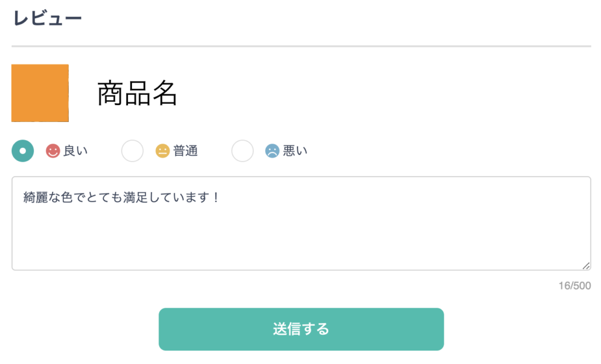Click the レビュー heading

click(x=48, y=18)
